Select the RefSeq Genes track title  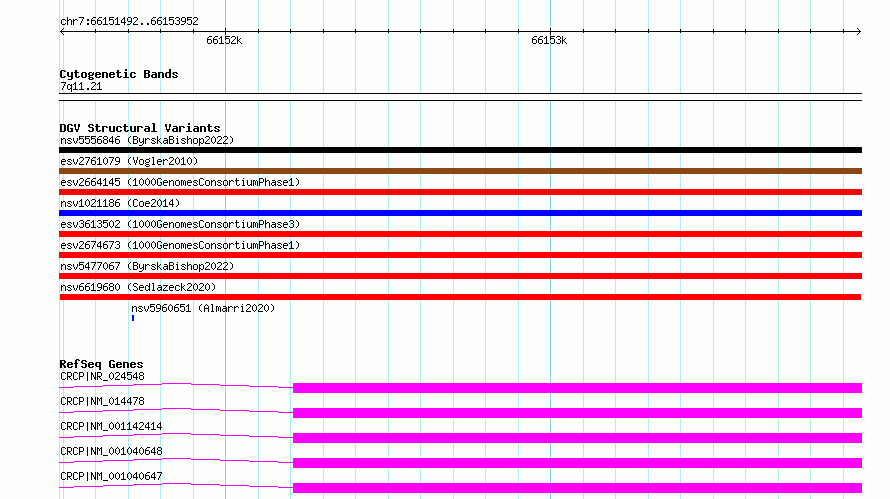pyautogui.click(x=101, y=364)
